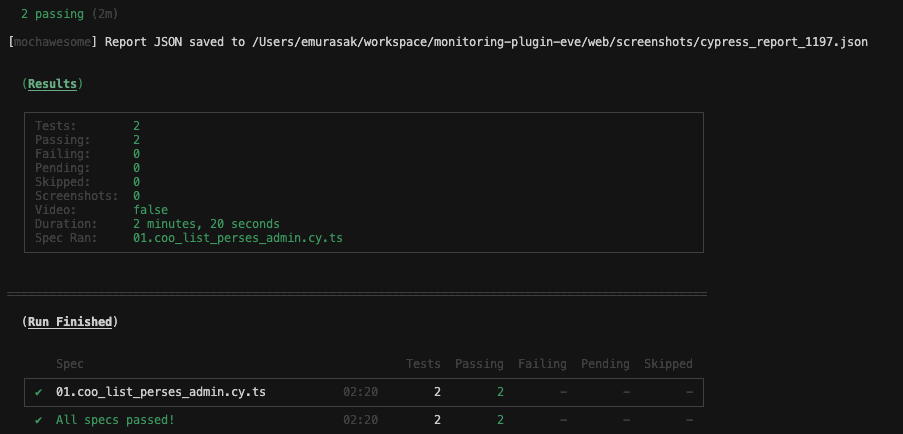This screenshot has height=434, width=903.
Task: Click the All specs passed! message
Action: [x=115, y=420]
